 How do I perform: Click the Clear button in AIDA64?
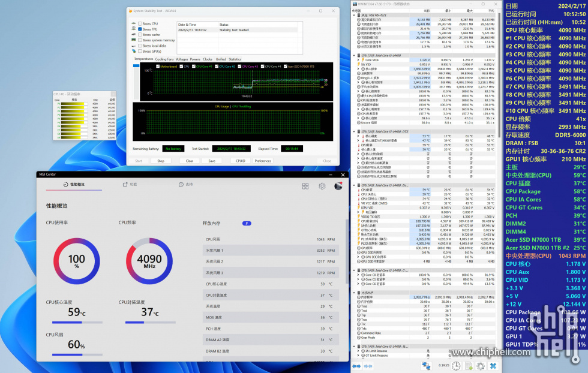pos(190,161)
